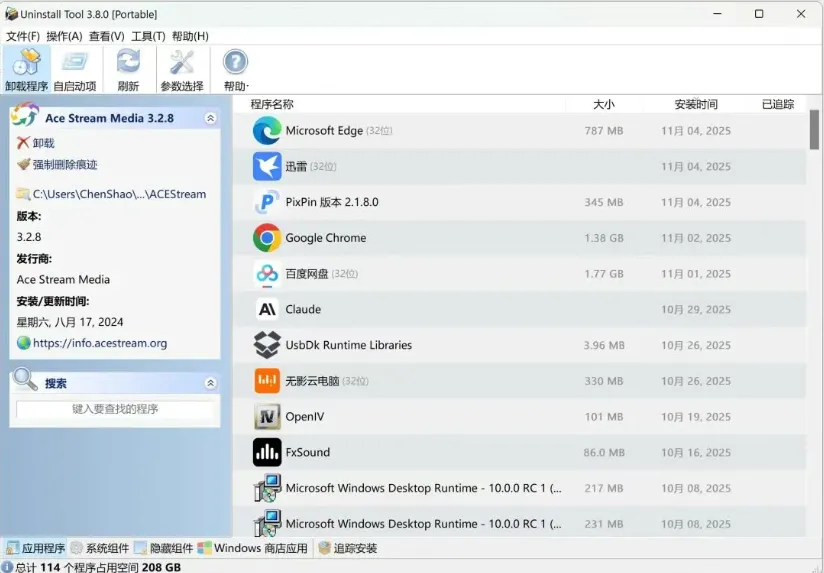The width and height of the screenshot is (824, 573).
Task: Sort by 已追踪 traced column header
Action: tap(778, 104)
